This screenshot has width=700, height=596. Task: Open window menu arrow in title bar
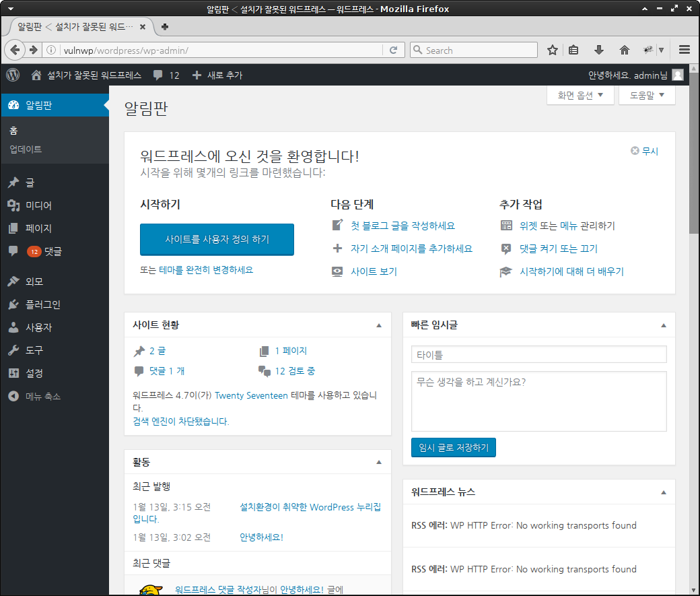11,9
